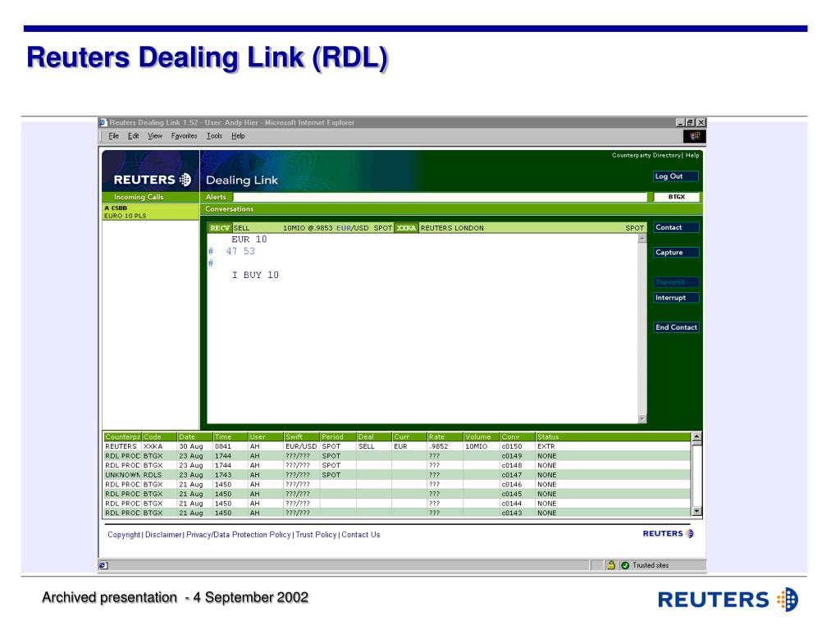Click the End Contact button

(x=676, y=327)
